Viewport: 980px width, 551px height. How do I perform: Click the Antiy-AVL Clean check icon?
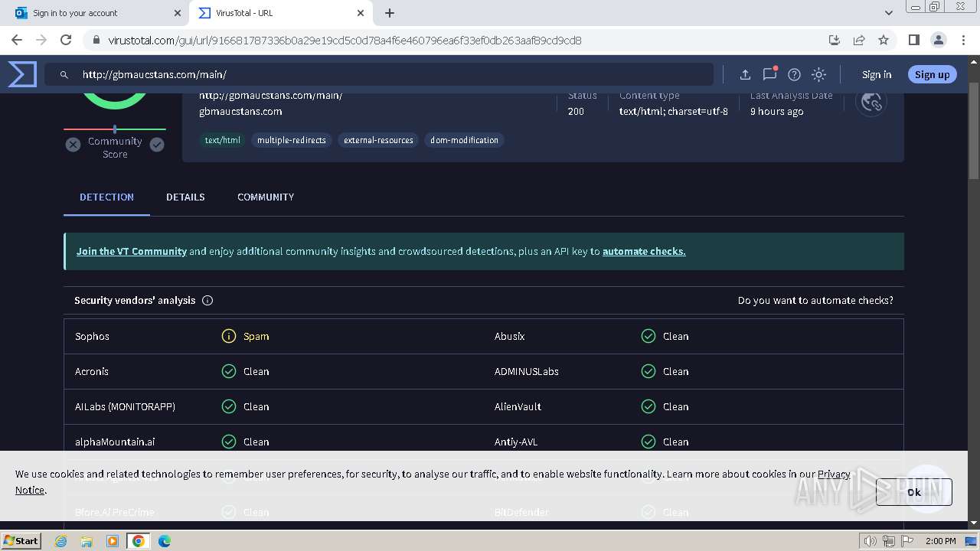648,442
